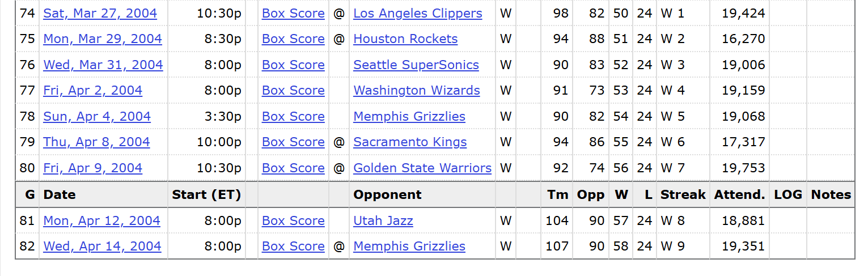Screen dimensions: 868x276
Task: Sort by the Tm points column header
Action: tap(557, 195)
